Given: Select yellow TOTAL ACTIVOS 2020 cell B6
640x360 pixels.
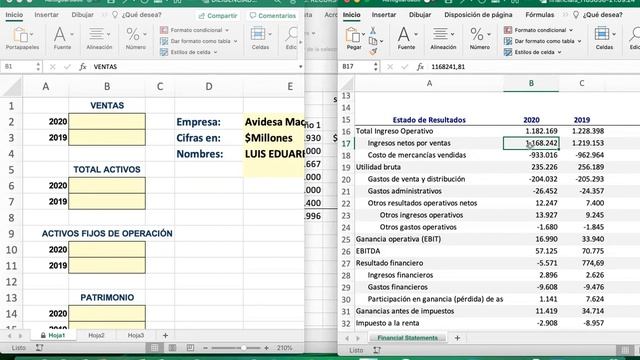Looking at the screenshot, I should point(107,185).
